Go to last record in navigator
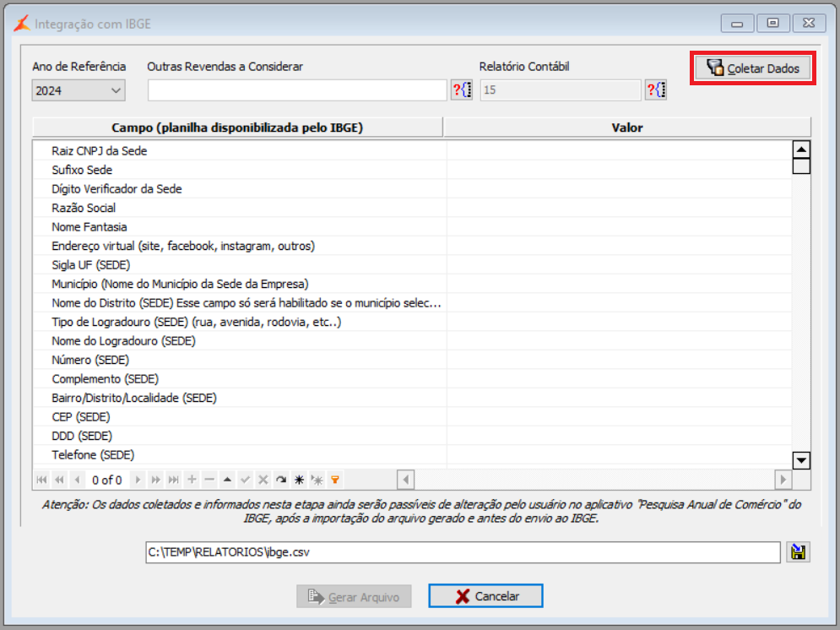Screen dimensions: 840x630 point(174,480)
